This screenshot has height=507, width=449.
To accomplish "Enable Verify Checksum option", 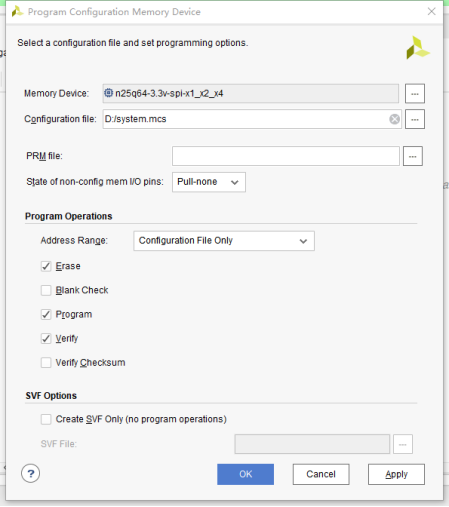I will coord(46,363).
